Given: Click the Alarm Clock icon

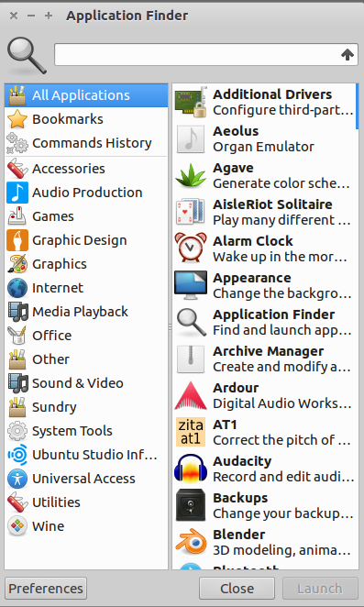Looking at the screenshot, I should coord(191,248).
